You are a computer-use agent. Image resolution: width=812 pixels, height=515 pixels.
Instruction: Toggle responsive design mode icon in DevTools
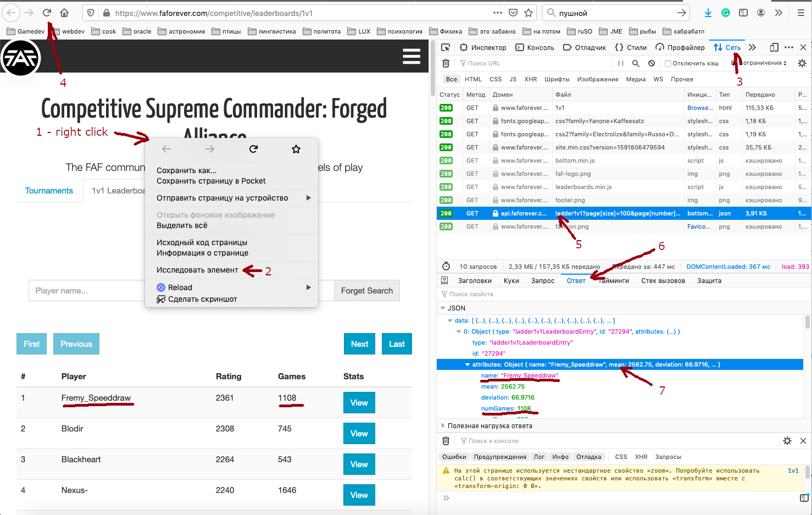click(x=774, y=48)
